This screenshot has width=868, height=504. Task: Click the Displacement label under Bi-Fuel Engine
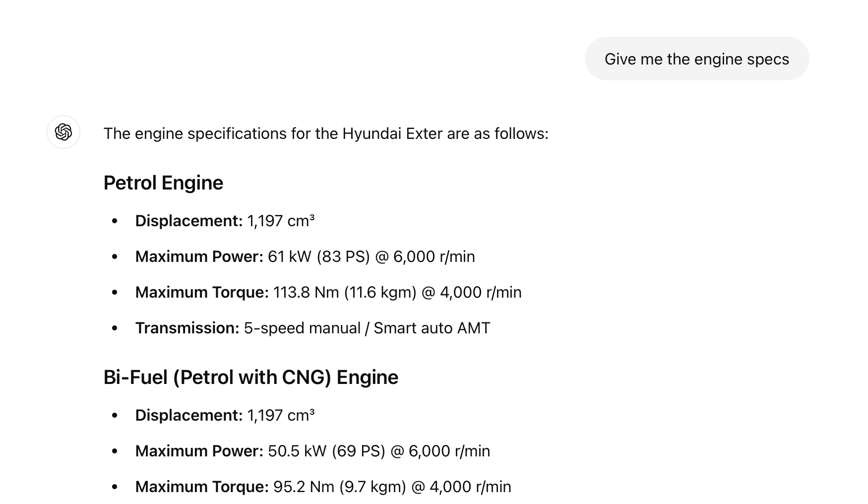(188, 415)
